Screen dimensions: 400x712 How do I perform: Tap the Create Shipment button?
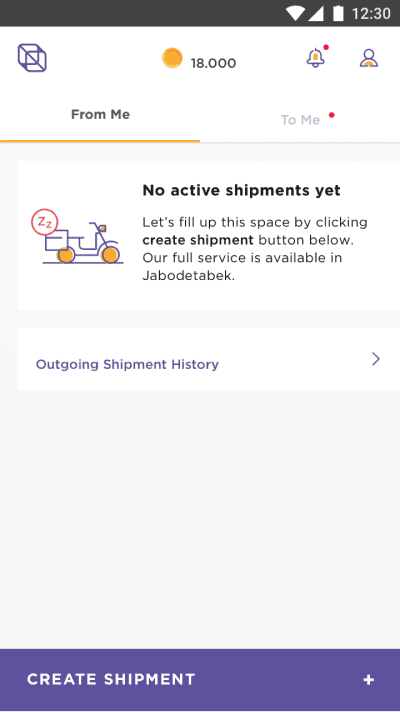click(x=200, y=680)
